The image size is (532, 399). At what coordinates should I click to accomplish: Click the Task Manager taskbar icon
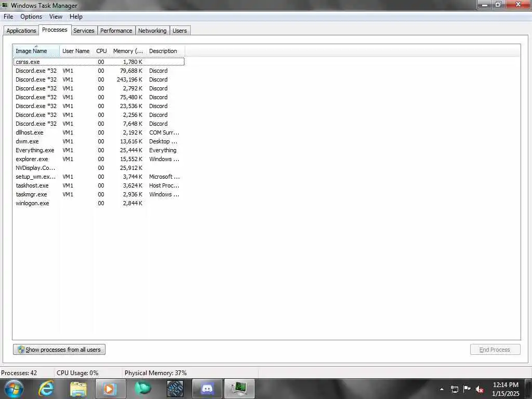pyautogui.click(x=239, y=389)
